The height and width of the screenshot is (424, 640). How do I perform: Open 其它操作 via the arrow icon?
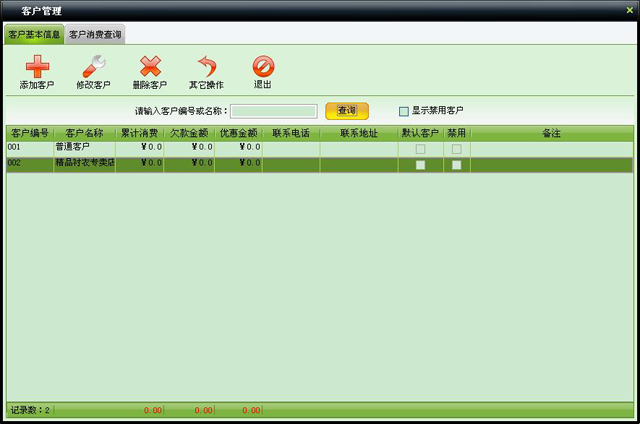pos(206,68)
